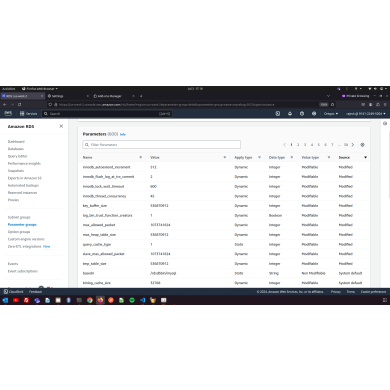This screenshot has width=390, height=390.
Task: Open table preferences gear beside pagination
Action: pyautogui.click(x=362, y=145)
